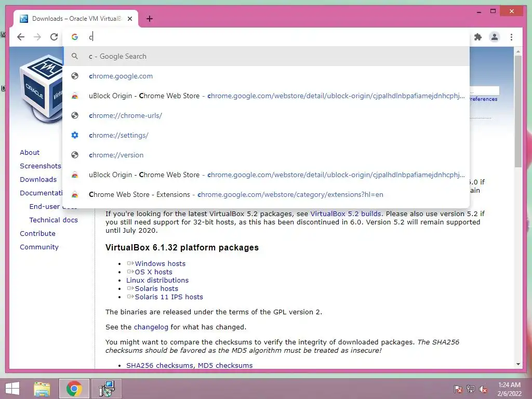
Task: Click the scrollbar down arrow
Action: click(x=518, y=364)
